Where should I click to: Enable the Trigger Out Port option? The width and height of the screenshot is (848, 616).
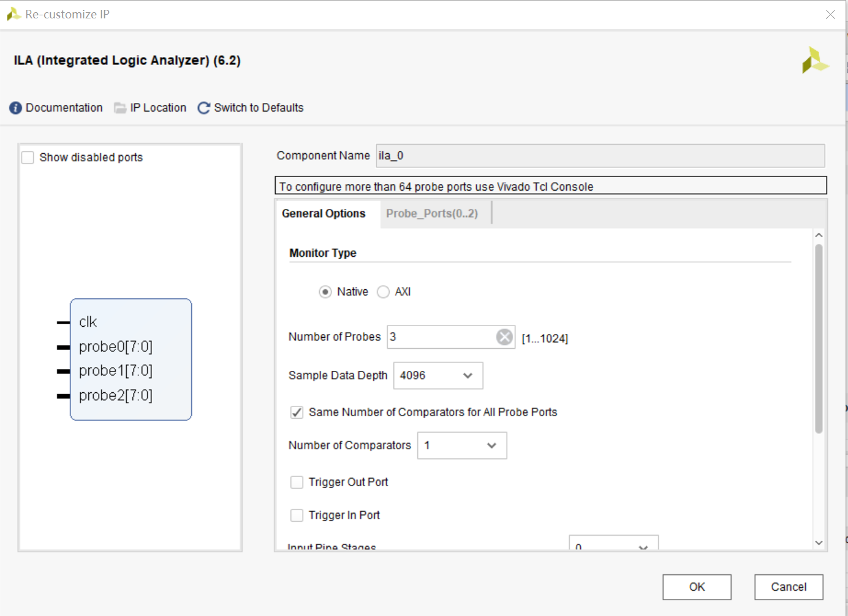[x=297, y=482]
